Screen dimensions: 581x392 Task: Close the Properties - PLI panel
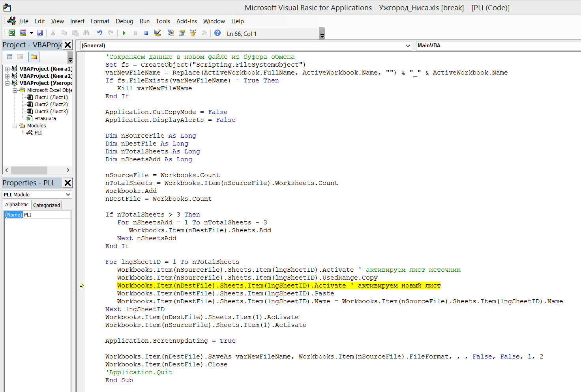pyautogui.click(x=68, y=183)
